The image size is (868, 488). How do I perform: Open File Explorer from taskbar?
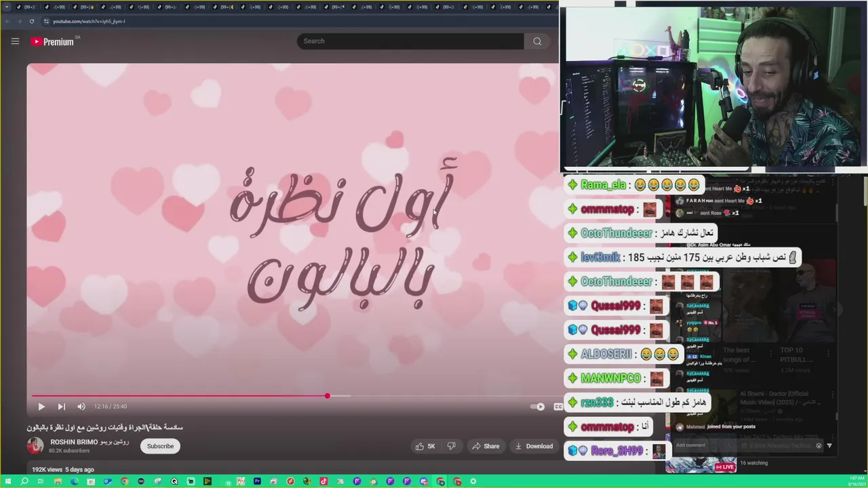(x=58, y=481)
